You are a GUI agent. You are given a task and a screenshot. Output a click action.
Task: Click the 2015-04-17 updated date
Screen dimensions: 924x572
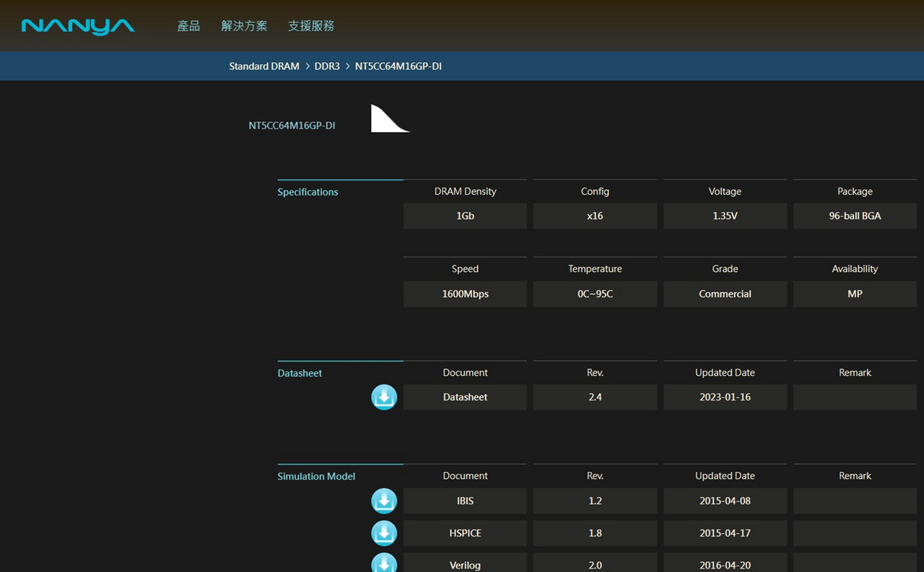725,533
